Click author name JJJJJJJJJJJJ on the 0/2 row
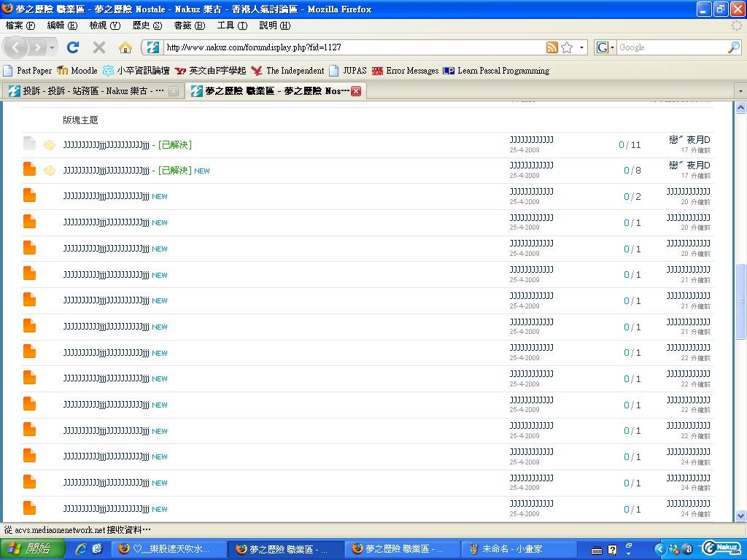Screen dimensions: 747x560 coord(531,192)
